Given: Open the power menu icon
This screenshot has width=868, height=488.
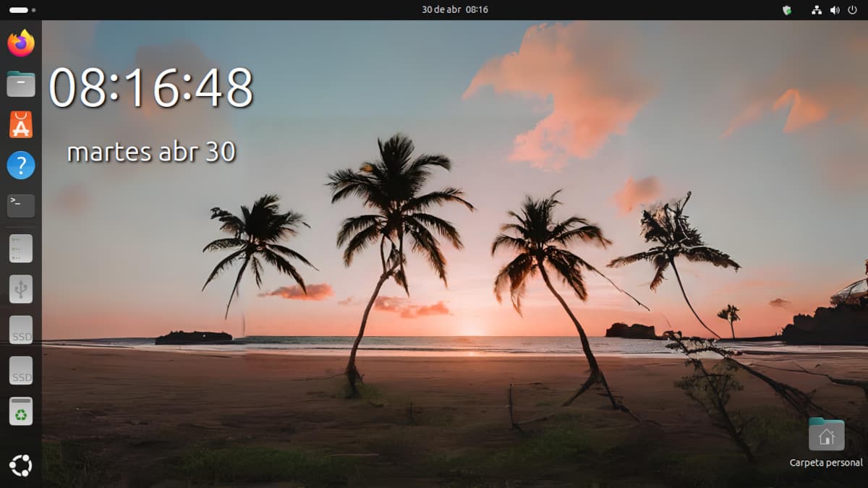Looking at the screenshot, I should tap(851, 10).
